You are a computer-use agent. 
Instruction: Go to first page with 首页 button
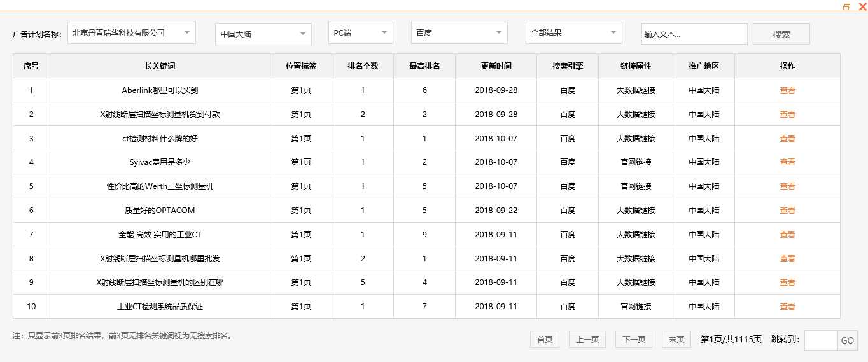point(545,340)
